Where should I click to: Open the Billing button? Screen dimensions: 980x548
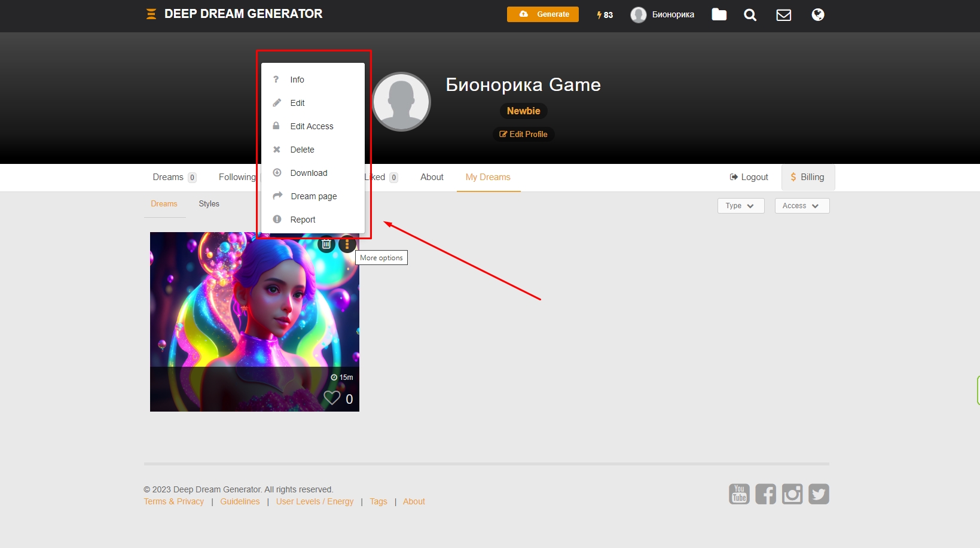coord(808,177)
